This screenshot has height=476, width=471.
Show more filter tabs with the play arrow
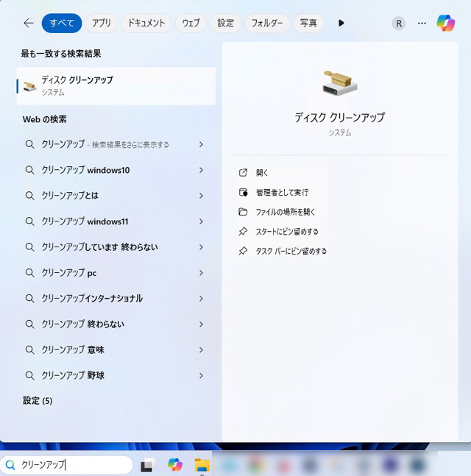click(341, 23)
